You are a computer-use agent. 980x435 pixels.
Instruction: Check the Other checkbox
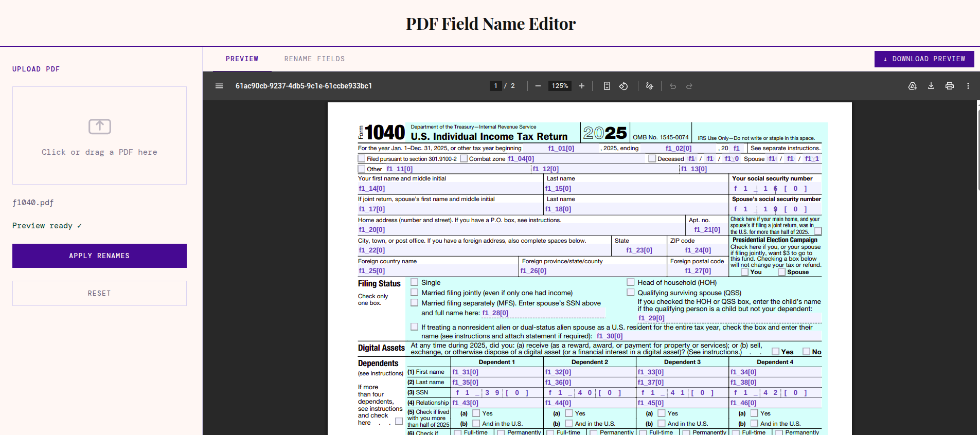[362, 169]
